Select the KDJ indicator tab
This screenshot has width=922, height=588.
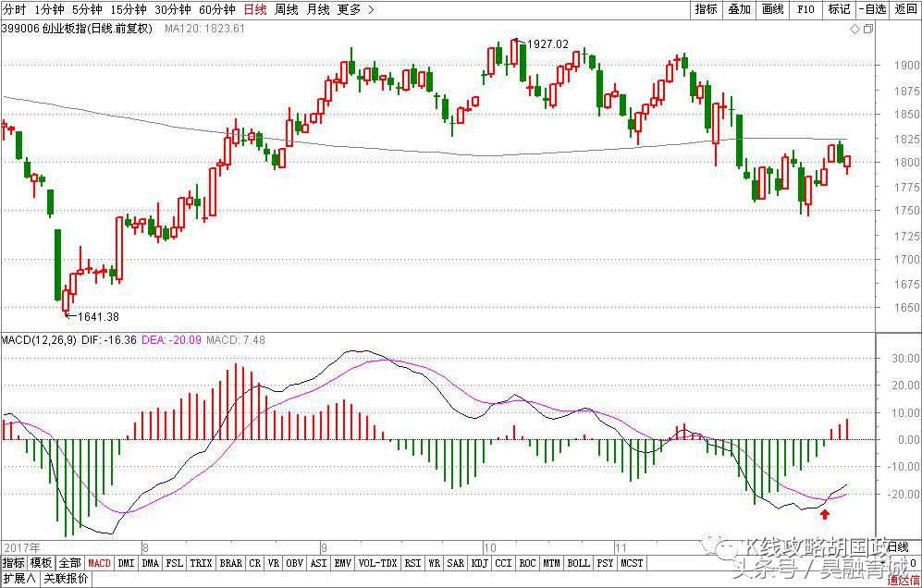(480, 563)
